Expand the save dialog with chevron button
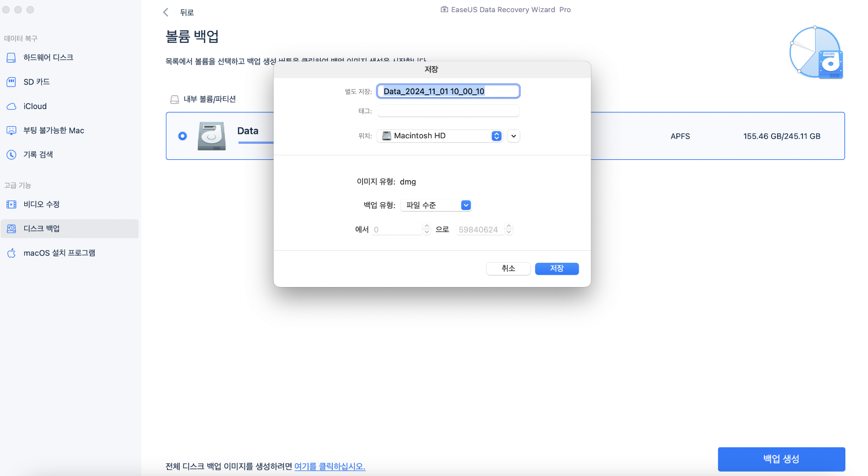Image resolution: width=868 pixels, height=476 pixels. tap(514, 136)
